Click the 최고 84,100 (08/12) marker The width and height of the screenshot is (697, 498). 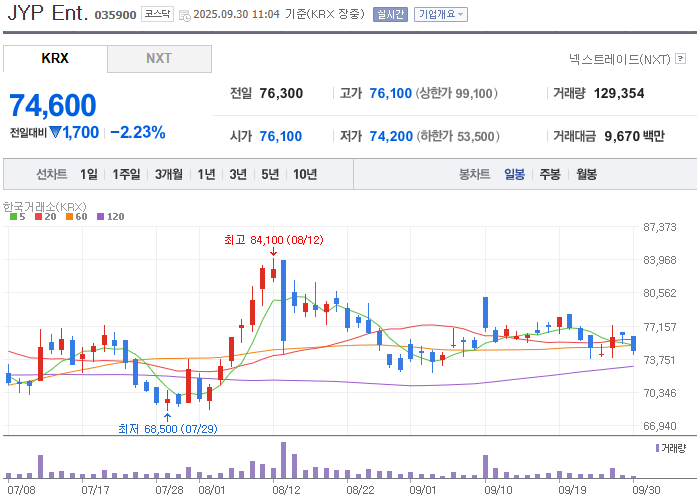[x=274, y=240]
